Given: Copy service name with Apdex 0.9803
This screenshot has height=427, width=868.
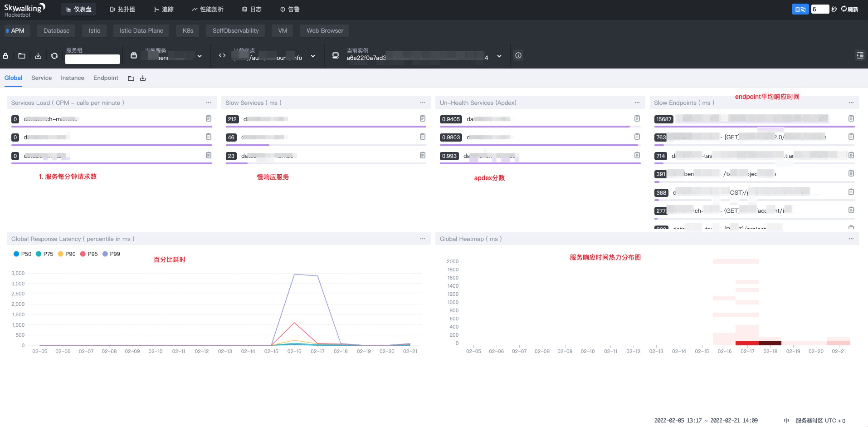Looking at the screenshot, I should click(x=637, y=137).
